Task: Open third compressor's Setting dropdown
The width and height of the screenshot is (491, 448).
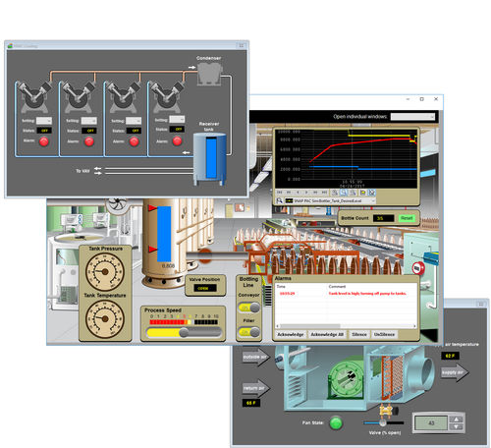Action: pos(134,121)
